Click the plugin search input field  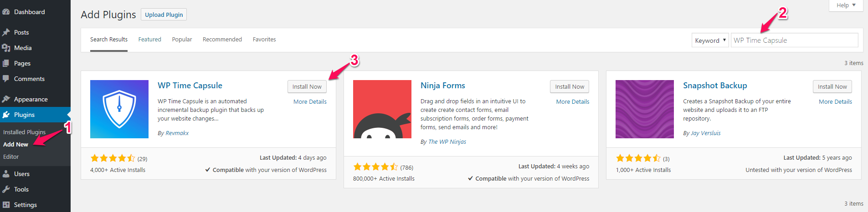[x=795, y=40]
